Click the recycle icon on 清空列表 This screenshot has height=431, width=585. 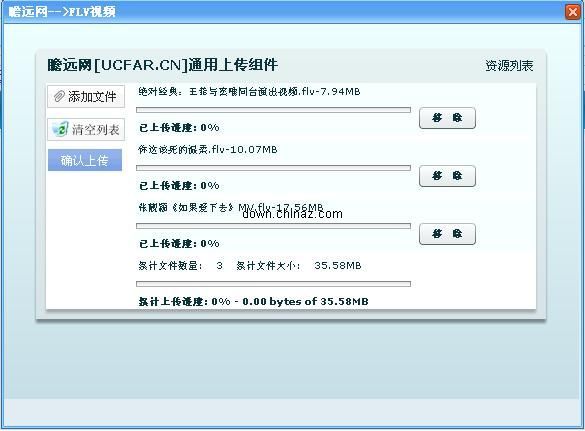60,129
